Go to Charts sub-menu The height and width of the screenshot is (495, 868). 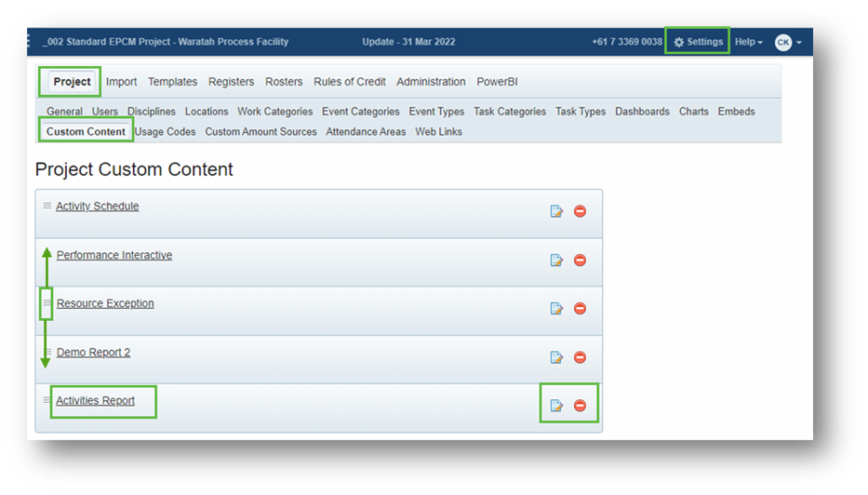[x=694, y=112]
